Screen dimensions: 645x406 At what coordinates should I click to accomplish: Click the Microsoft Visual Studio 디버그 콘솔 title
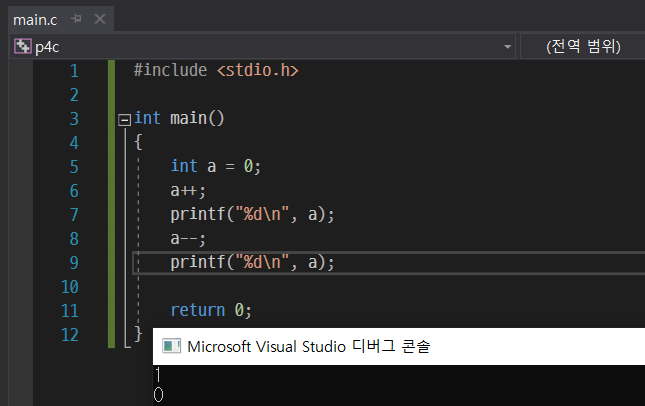coord(309,346)
